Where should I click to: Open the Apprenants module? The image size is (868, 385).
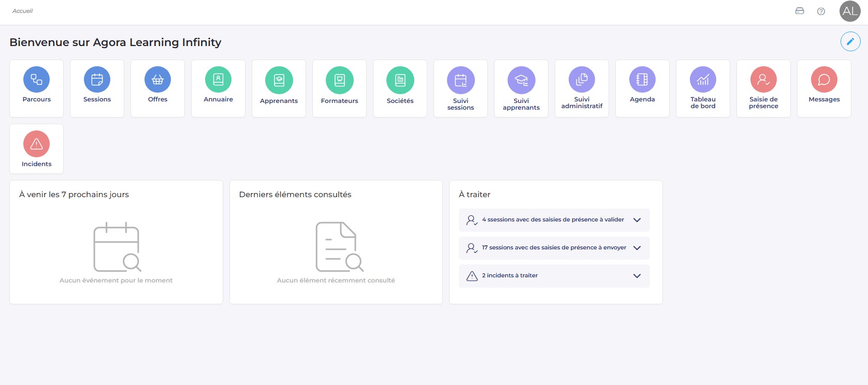click(x=279, y=88)
